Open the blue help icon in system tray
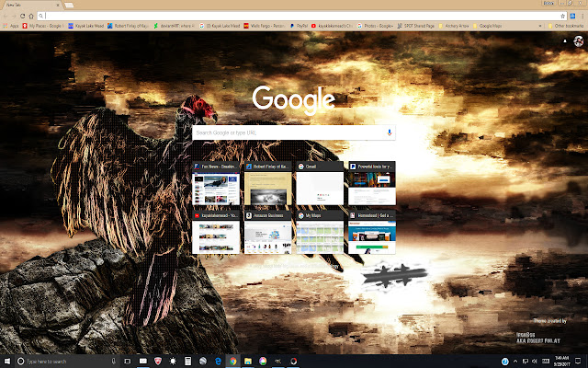 (x=504, y=362)
